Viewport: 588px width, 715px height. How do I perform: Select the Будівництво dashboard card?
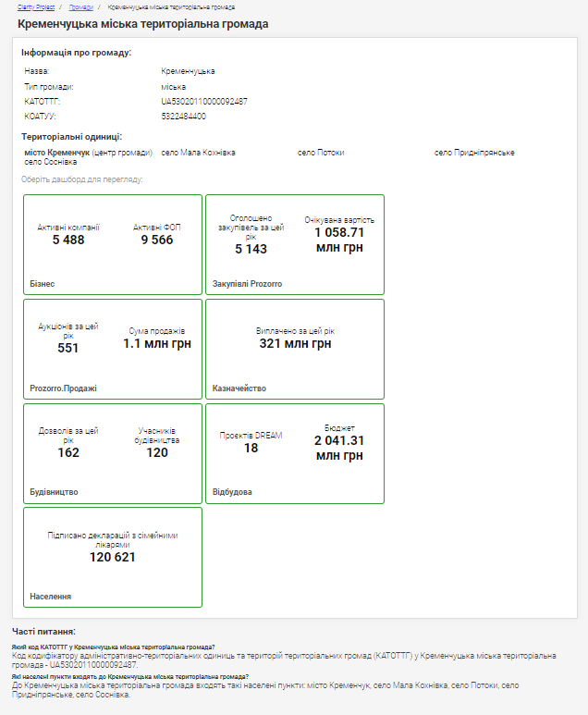coord(112,453)
